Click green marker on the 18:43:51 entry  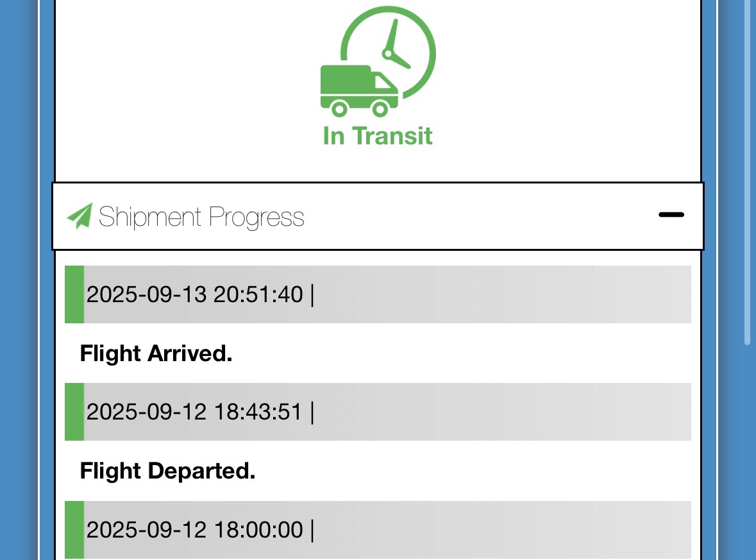(x=74, y=412)
